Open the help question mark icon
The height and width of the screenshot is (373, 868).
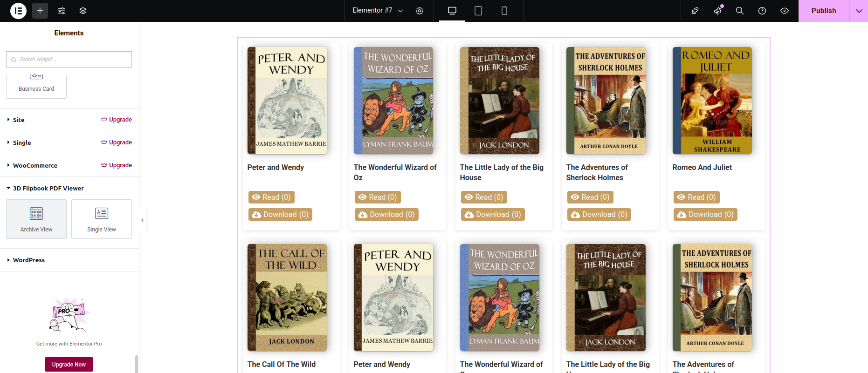(x=762, y=11)
